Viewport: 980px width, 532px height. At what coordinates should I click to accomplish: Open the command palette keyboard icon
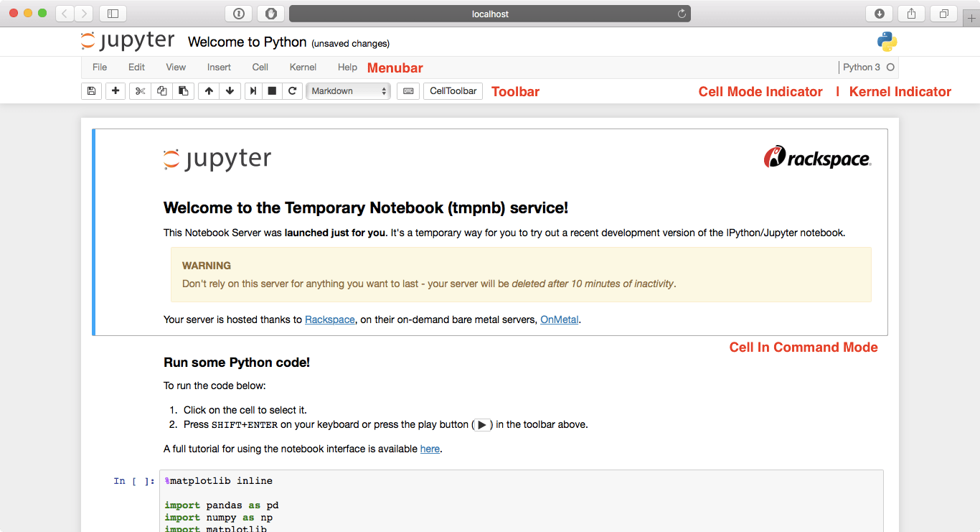[x=407, y=90]
